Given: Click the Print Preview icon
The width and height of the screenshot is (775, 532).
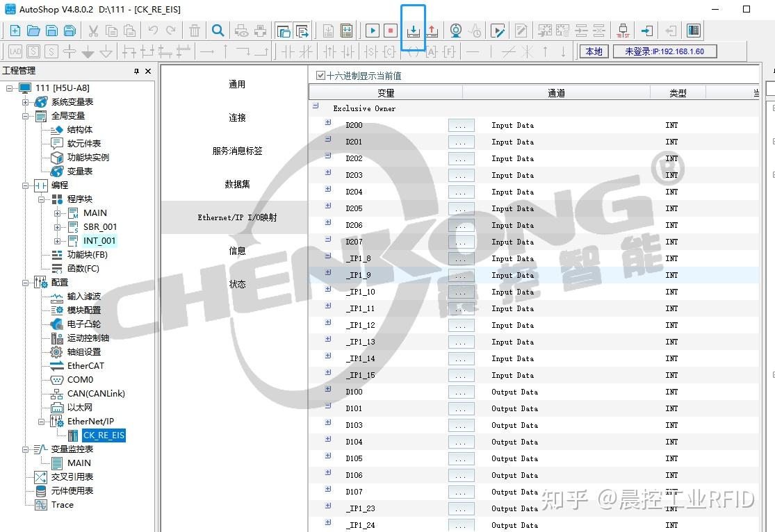Looking at the screenshot, I should pos(242,31).
